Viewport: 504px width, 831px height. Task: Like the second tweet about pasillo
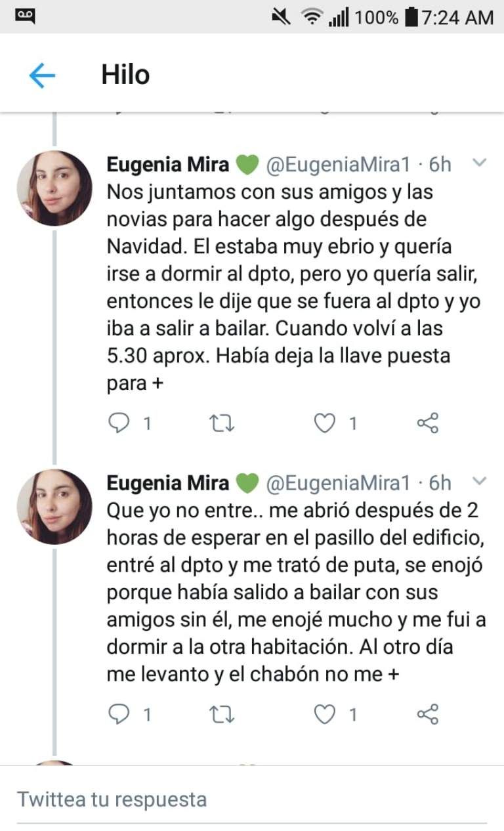tap(324, 714)
